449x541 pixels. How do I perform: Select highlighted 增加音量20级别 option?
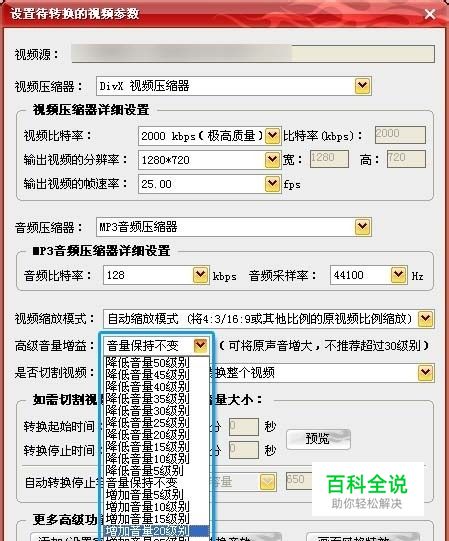tap(157, 531)
